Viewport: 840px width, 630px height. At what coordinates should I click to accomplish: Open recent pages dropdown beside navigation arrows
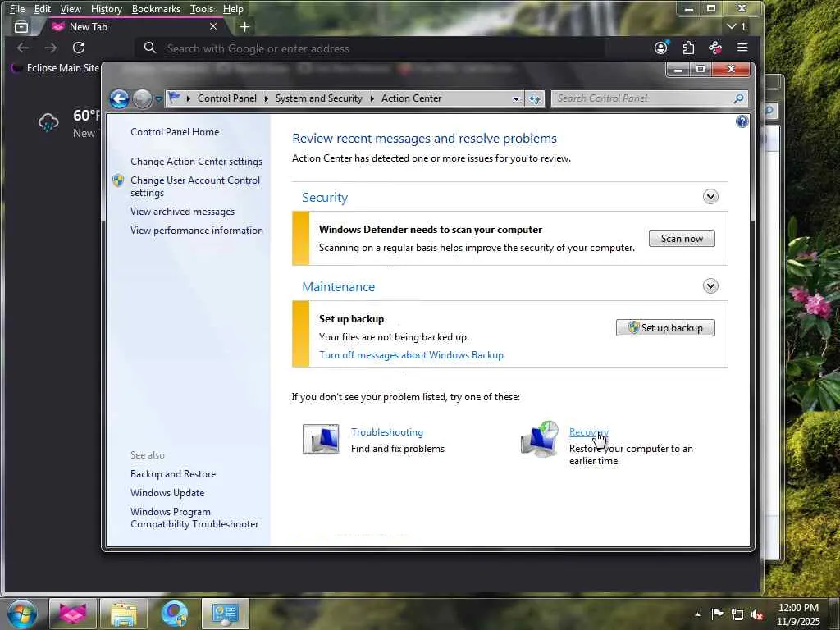tap(158, 99)
